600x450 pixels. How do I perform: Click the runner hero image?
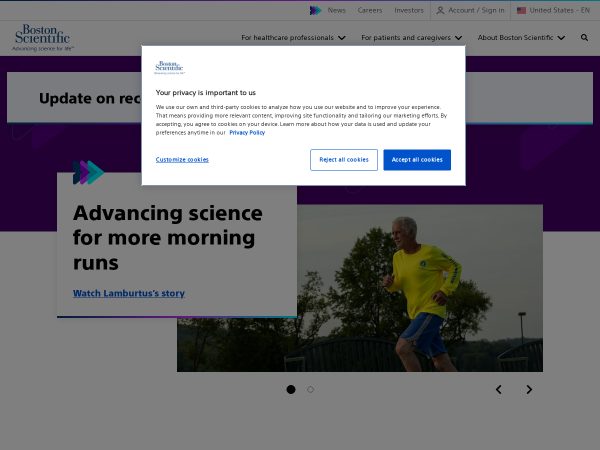tap(420, 288)
